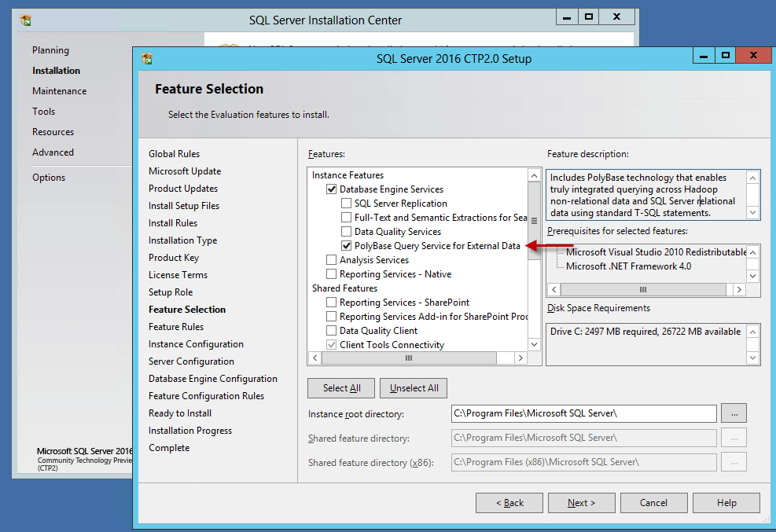Open the Maintenance section in Installation Center
Screen dimensions: 776x532
(x=59, y=91)
